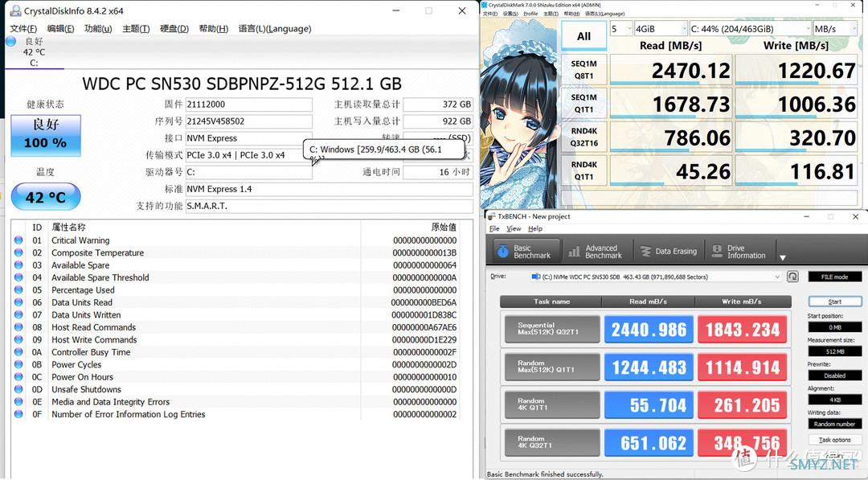Open the 文件(F) menu in CrystalDiskInfo

coord(23,29)
